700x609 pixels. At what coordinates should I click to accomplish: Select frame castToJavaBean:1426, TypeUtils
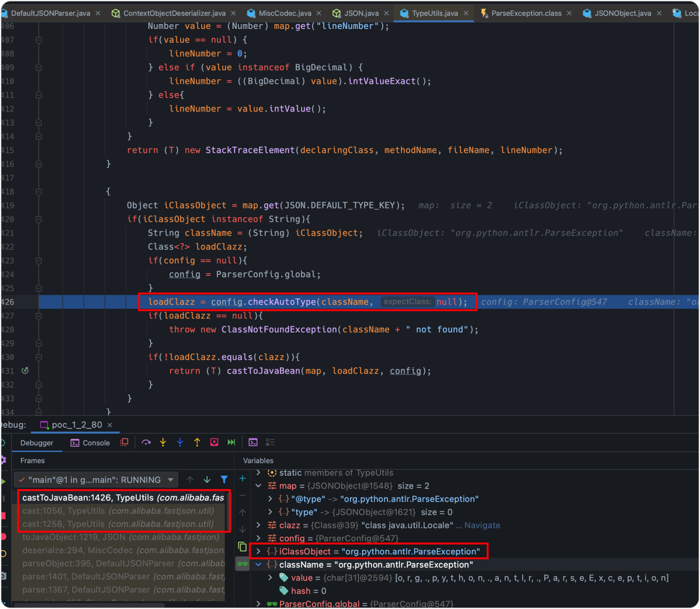coord(123,498)
